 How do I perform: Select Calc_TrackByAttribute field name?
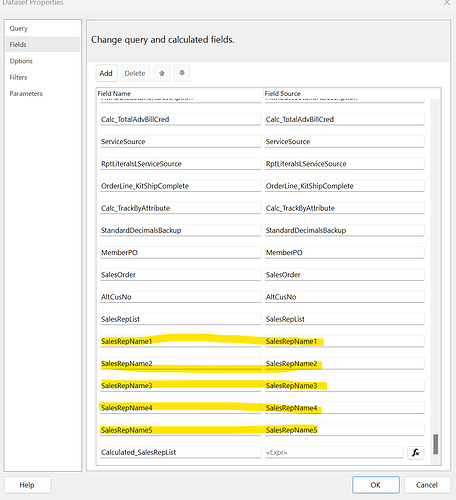tap(180, 208)
